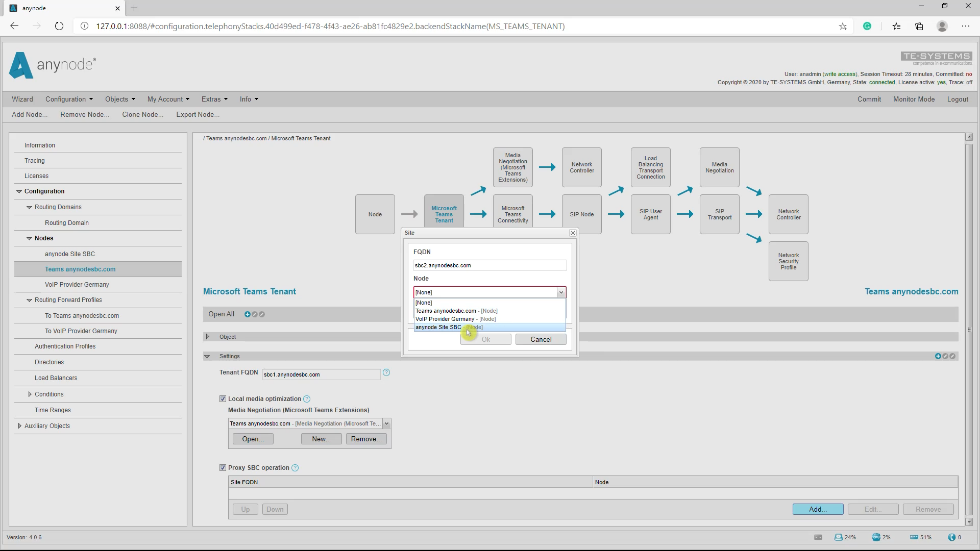
Task: Choose Teams anynodesbc.com in Node list
Action: click(490, 311)
